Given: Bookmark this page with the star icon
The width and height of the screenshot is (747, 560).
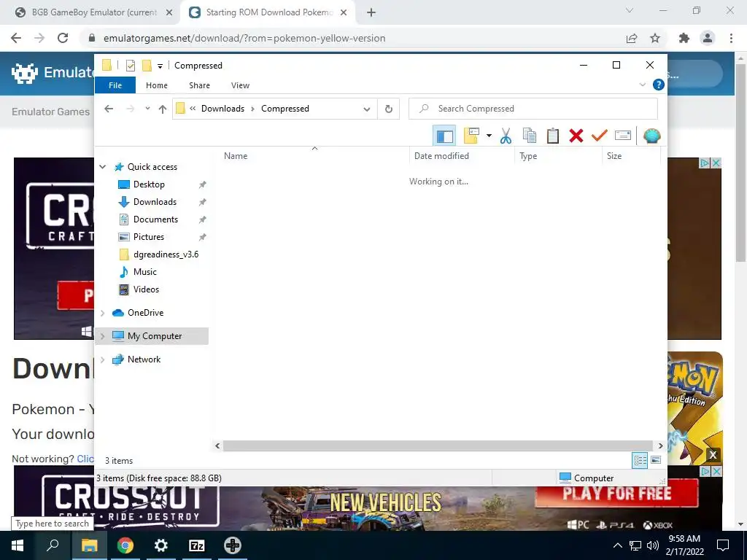Looking at the screenshot, I should point(655,38).
